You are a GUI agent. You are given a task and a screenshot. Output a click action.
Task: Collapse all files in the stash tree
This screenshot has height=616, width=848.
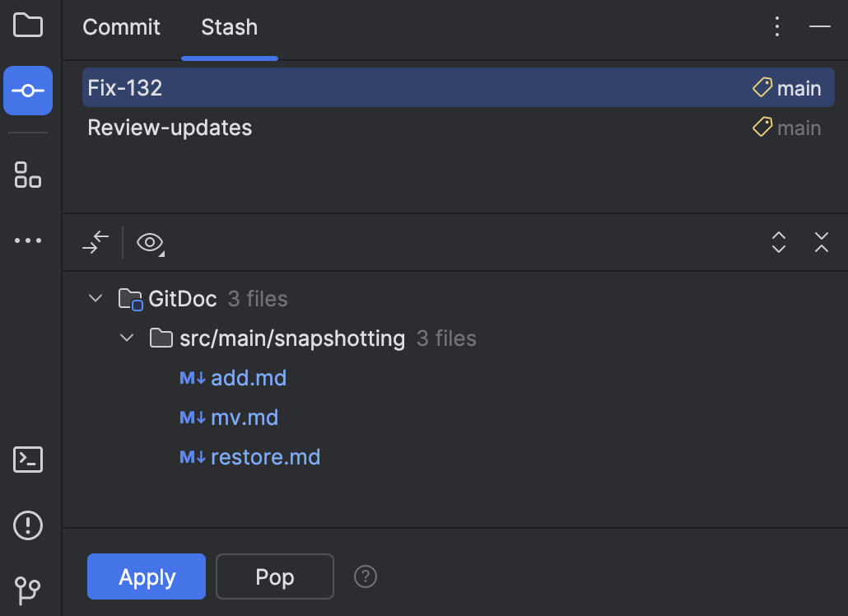point(821,242)
